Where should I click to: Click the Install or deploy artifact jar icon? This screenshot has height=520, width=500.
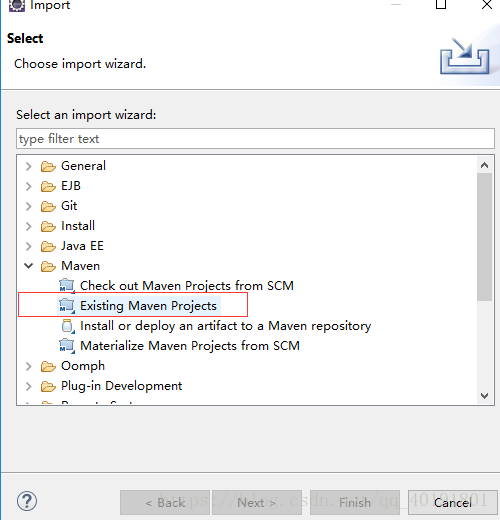68,326
